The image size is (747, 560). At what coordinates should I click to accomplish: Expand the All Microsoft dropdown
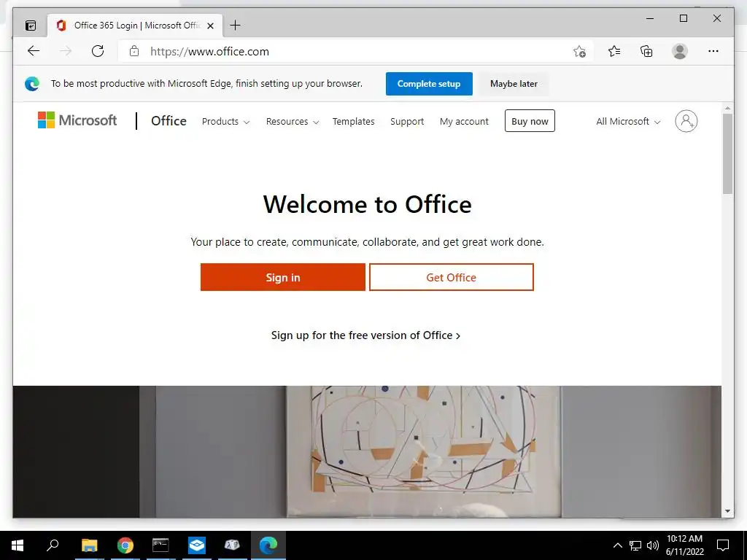tap(628, 122)
